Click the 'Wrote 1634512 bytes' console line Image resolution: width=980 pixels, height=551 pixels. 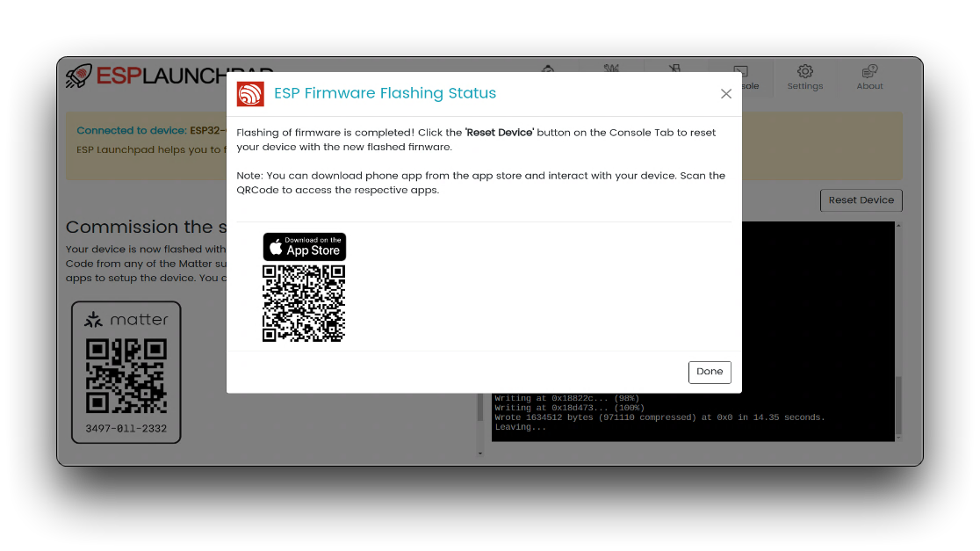point(659,417)
